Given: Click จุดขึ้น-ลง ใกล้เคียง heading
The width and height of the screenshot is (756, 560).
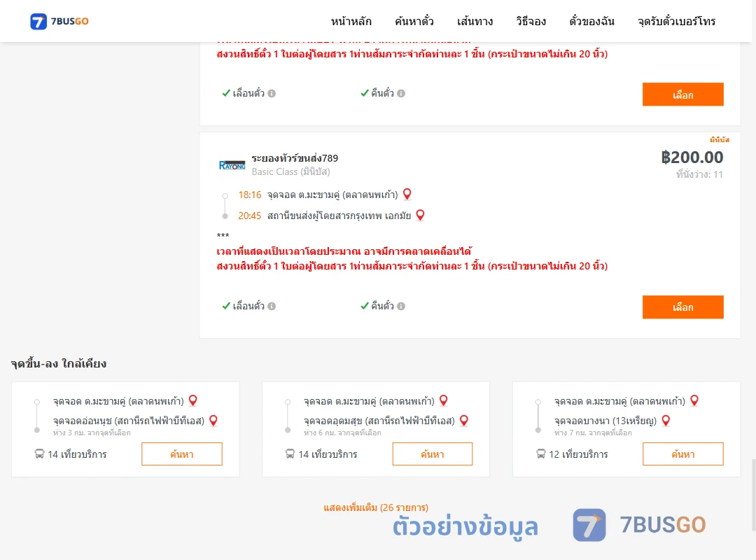Looking at the screenshot, I should [x=59, y=364].
